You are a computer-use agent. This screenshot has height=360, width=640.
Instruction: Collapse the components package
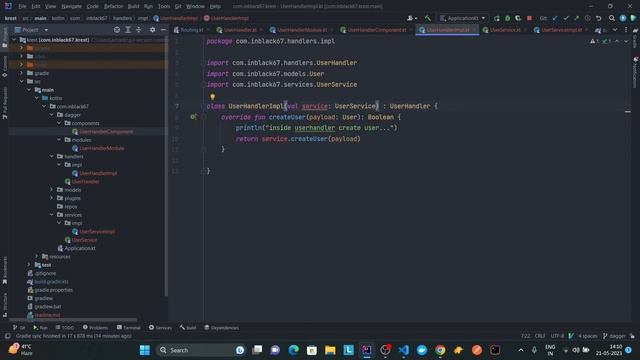(x=59, y=123)
